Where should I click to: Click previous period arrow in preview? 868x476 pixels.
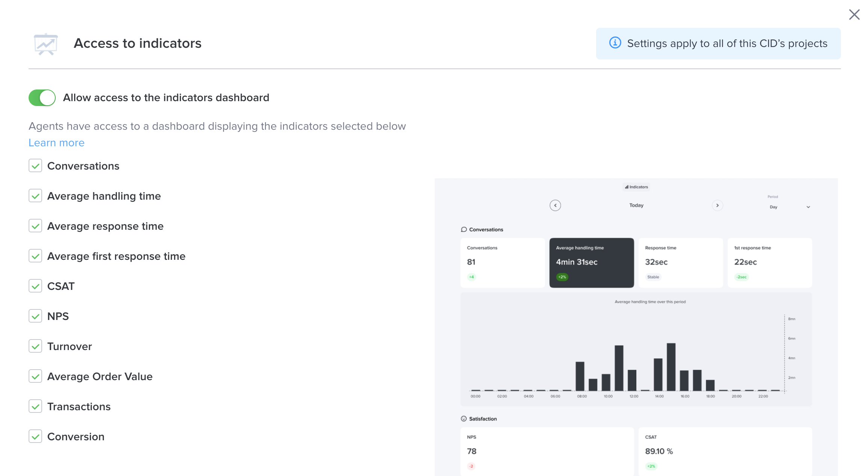click(555, 205)
